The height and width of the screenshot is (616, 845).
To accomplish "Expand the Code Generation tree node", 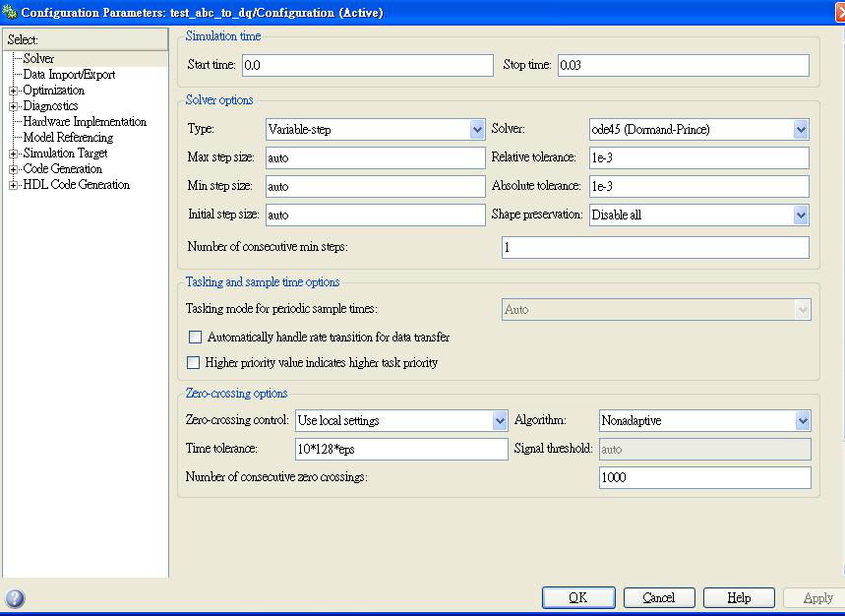I will pyautogui.click(x=14, y=169).
